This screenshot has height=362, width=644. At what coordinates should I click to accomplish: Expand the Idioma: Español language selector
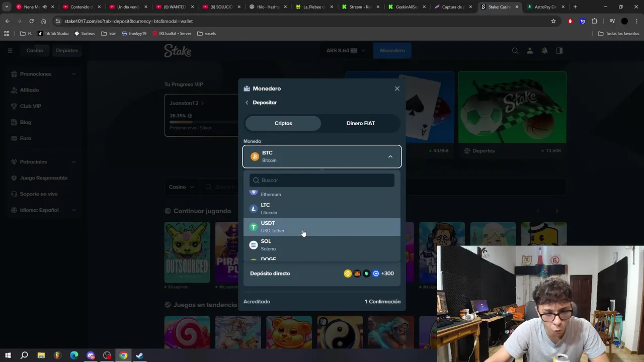(x=43, y=210)
